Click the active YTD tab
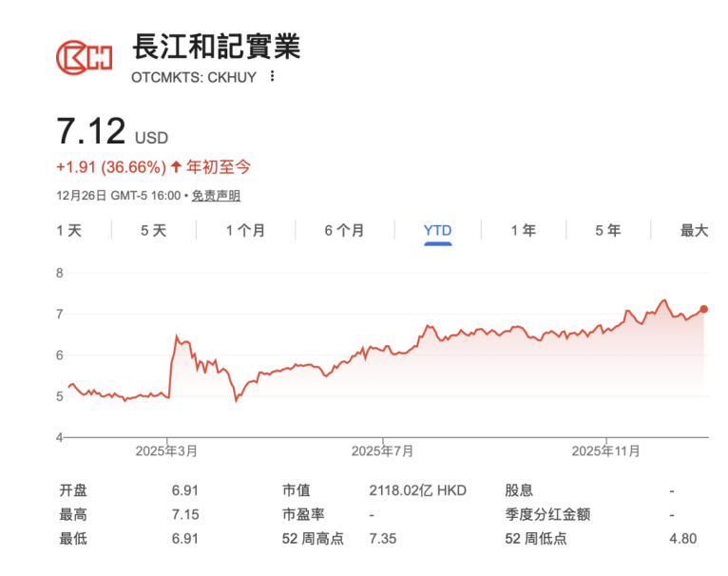Screen dimensions: 728x576 pyautogui.click(x=437, y=231)
